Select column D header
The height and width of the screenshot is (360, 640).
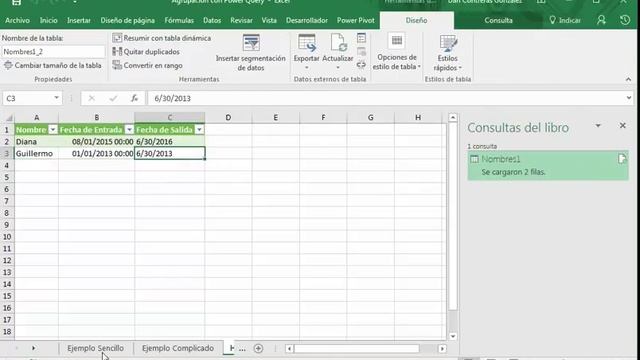[228, 118]
